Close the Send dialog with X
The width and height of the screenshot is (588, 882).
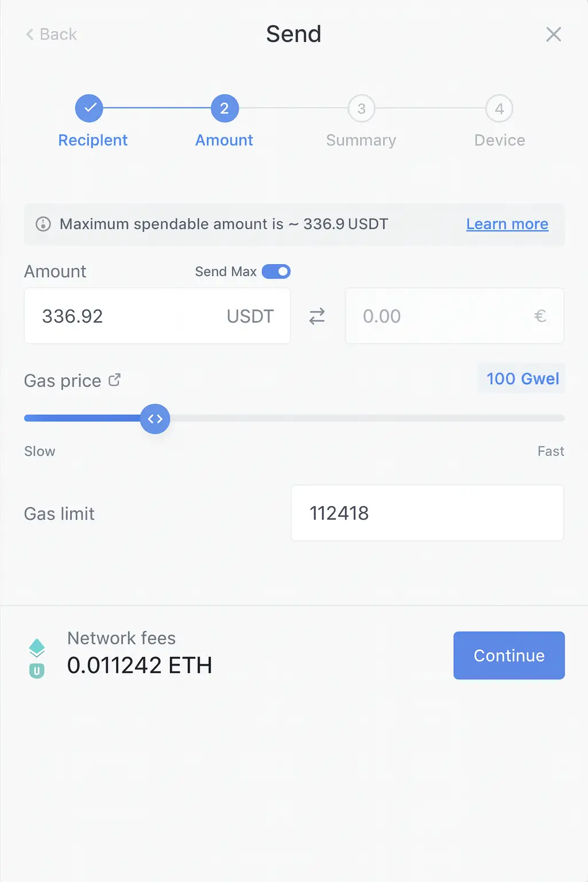coord(553,34)
